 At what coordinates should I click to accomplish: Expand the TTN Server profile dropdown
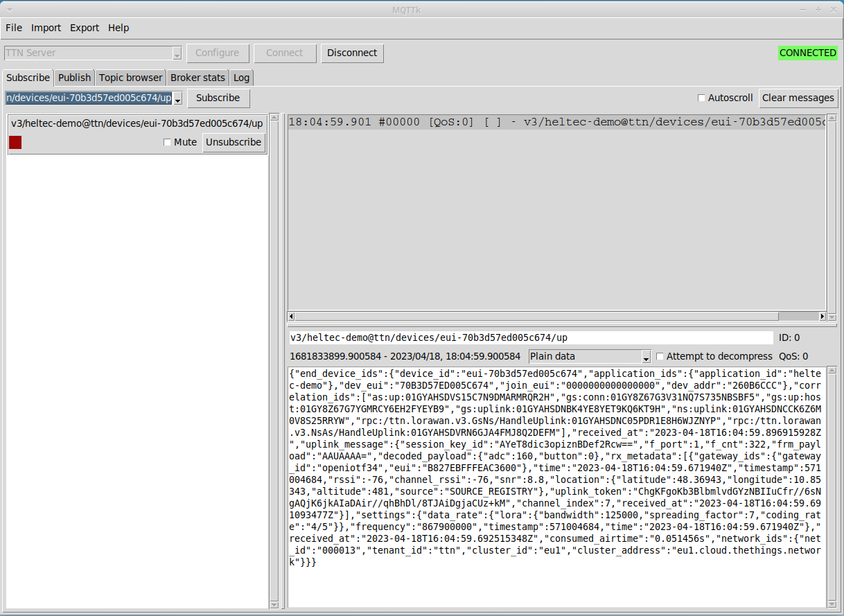pyautogui.click(x=177, y=53)
